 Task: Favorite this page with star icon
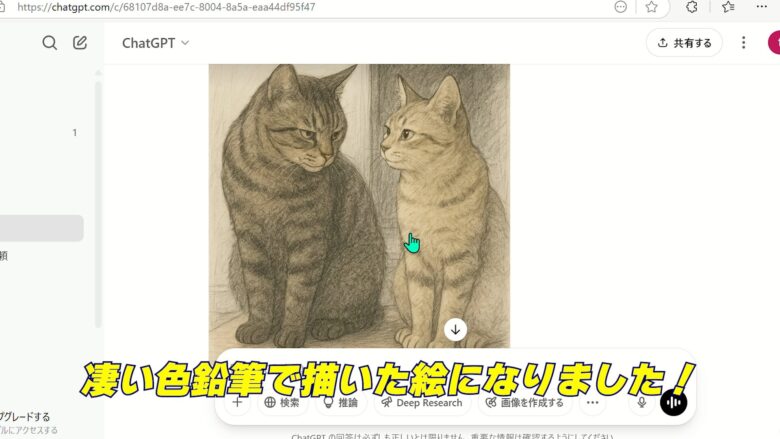click(651, 7)
